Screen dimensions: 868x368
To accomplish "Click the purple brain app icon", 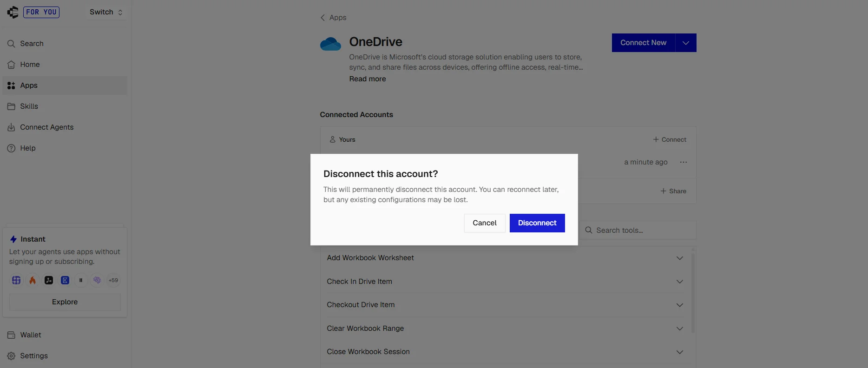I will pyautogui.click(x=97, y=280).
